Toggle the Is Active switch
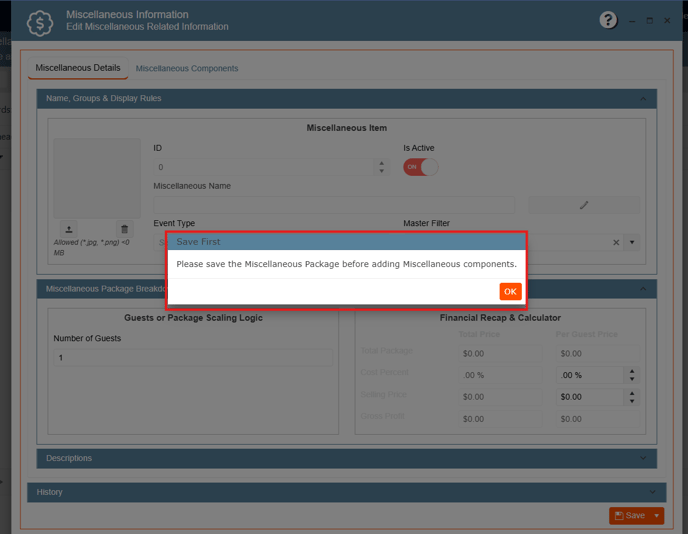This screenshot has width=688, height=534. click(420, 167)
